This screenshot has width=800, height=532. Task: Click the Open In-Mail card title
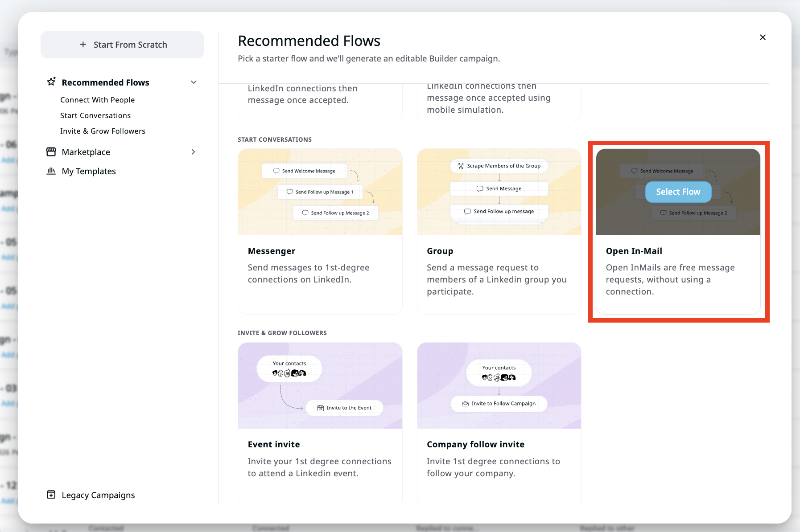[x=634, y=251]
